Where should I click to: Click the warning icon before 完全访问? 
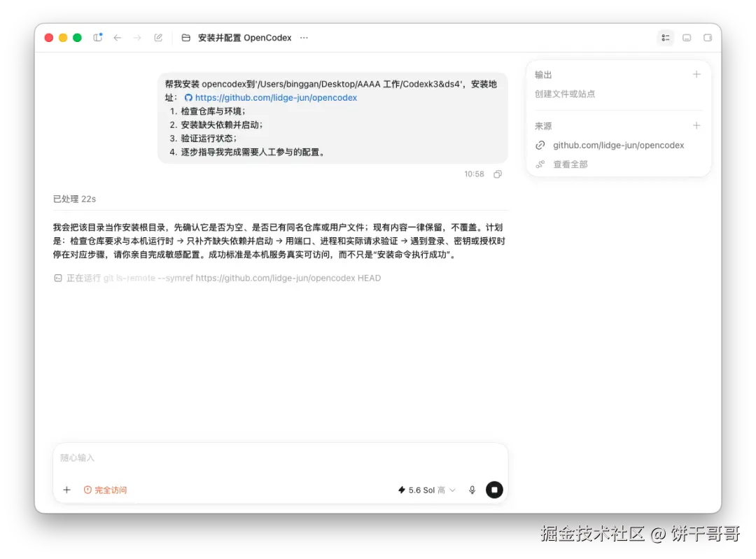coord(87,490)
